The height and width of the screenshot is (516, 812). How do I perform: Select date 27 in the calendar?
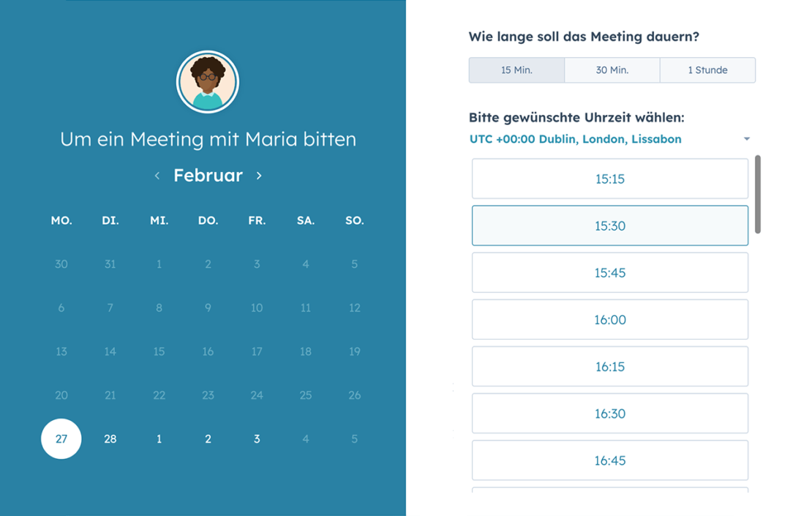(x=61, y=439)
